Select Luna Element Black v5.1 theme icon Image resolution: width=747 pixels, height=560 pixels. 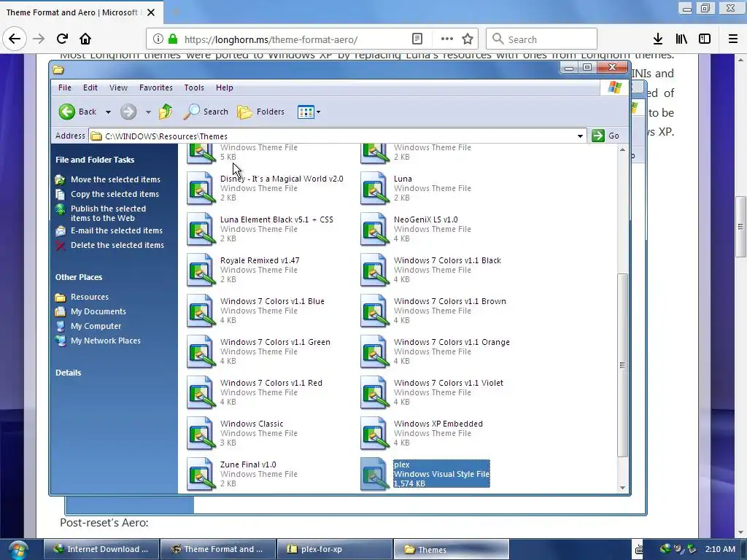tap(201, 230)
